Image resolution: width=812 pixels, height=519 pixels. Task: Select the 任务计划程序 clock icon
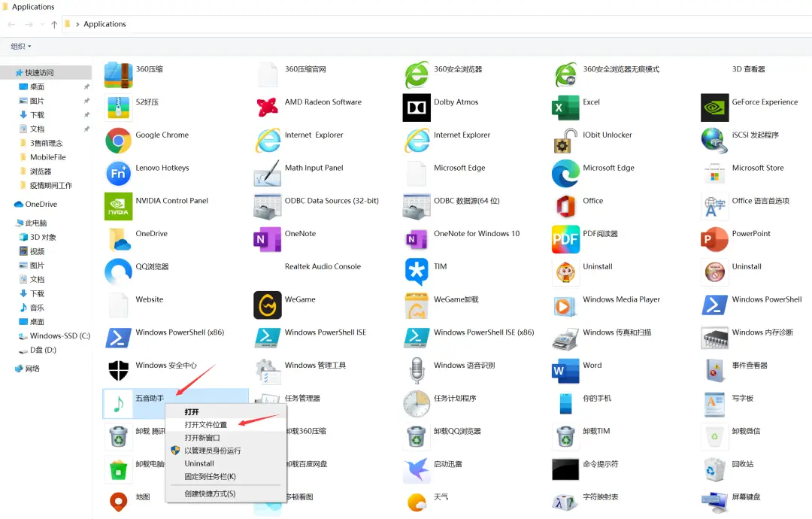(x=417, y=404)
